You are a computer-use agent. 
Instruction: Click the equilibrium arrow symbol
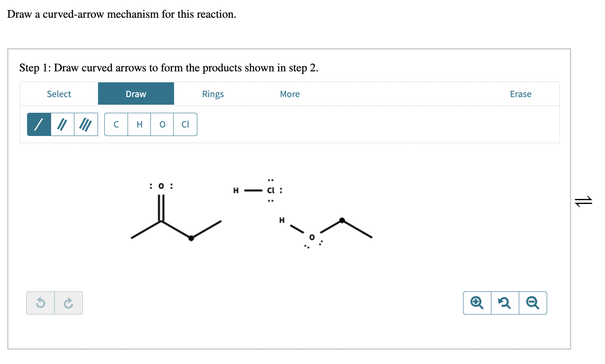(584, 202)
